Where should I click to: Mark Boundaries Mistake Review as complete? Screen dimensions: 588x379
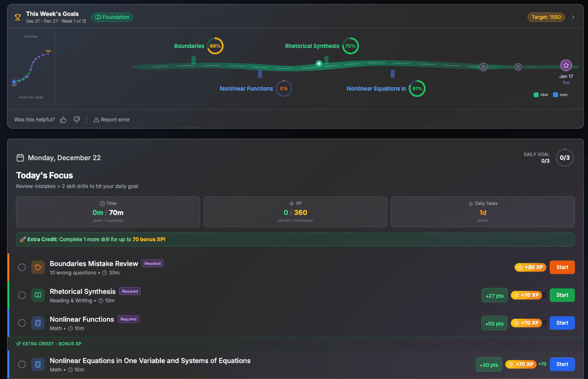22,267
